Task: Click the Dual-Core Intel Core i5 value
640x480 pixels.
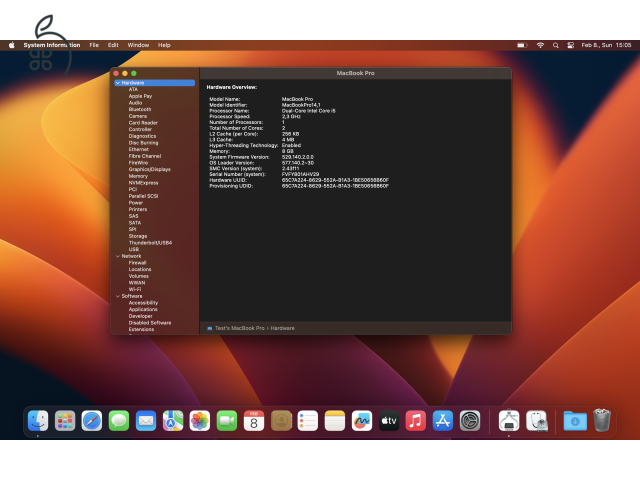Action: (309, 111)
